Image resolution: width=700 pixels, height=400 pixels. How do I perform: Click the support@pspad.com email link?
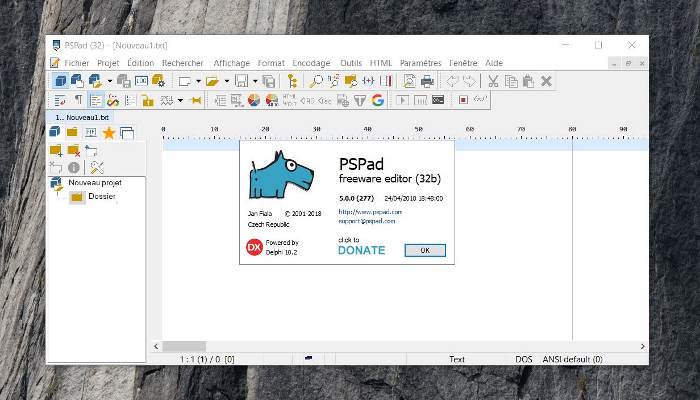(x=367, y=221)
